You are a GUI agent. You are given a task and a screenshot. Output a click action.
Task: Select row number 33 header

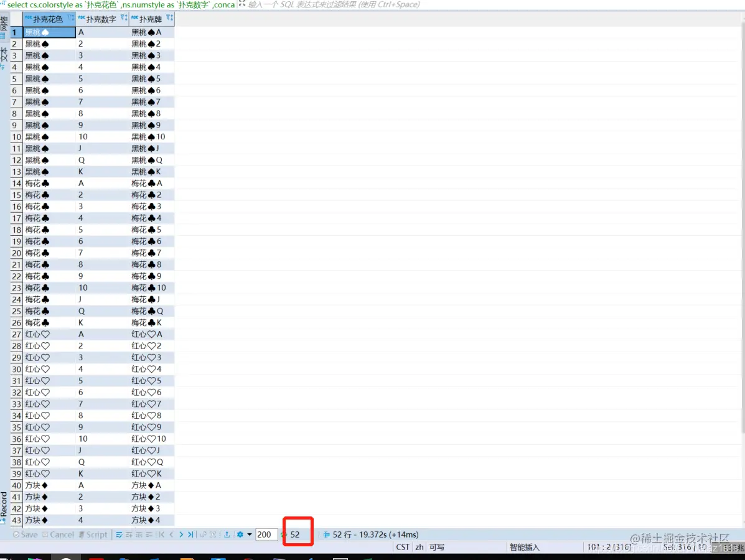tap(17, 404)
